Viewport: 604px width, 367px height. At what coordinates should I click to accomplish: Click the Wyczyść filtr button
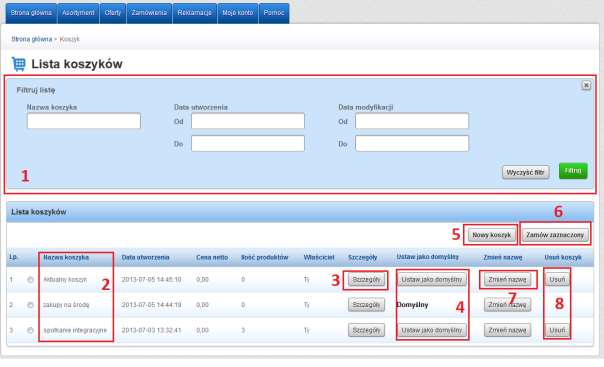525,173
